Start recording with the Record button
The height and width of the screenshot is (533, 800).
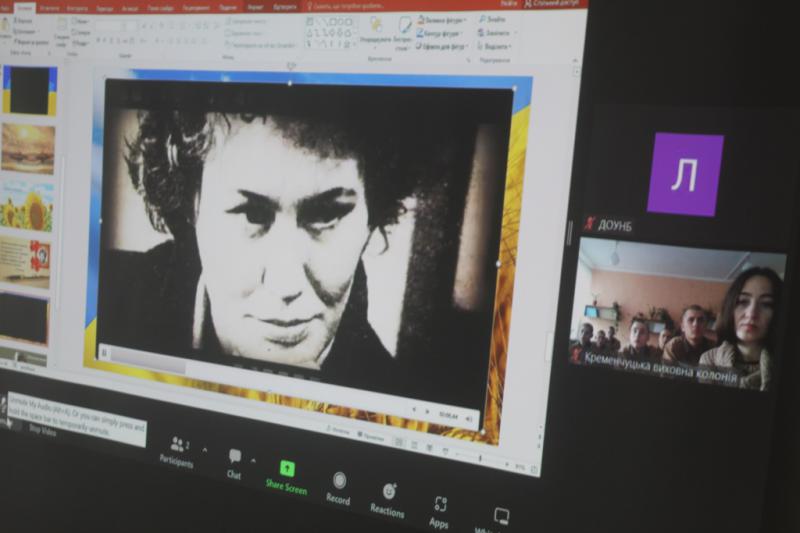pyautogui.click(x=338, y=489)
